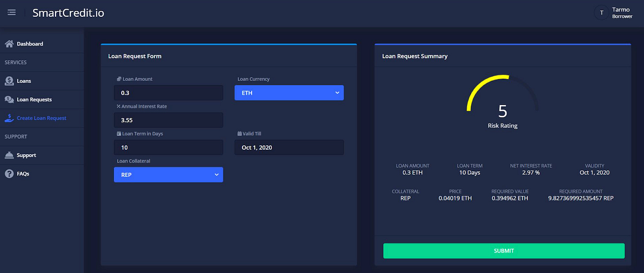Click the Create Loan Request hand icon
The width and height of the screenshot is (644, 273).
pos(9,118)
